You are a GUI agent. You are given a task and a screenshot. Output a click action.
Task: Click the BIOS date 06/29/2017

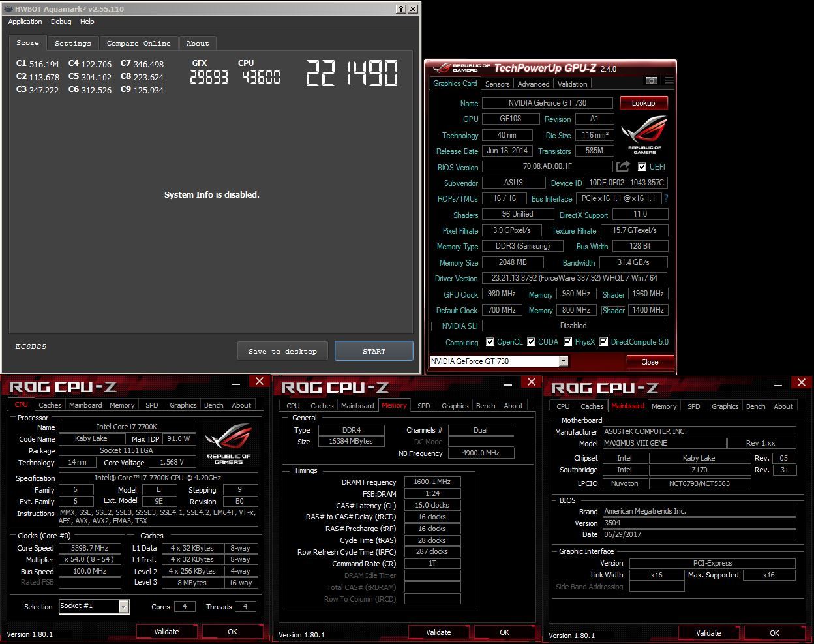[x=699, y=534]
